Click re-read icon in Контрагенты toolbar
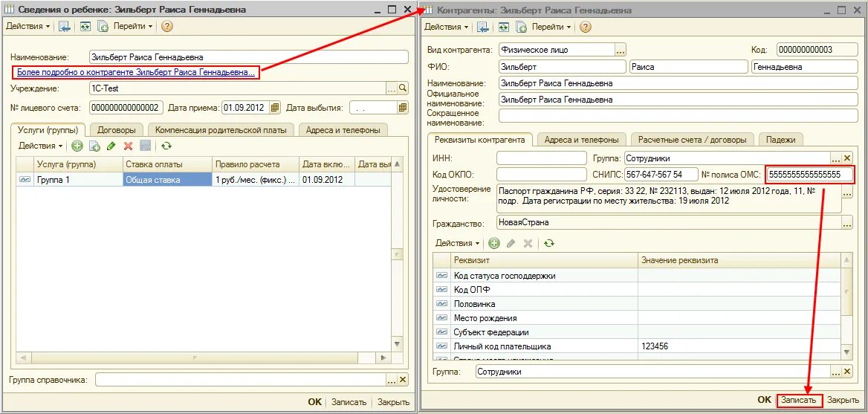 (504, 27)
